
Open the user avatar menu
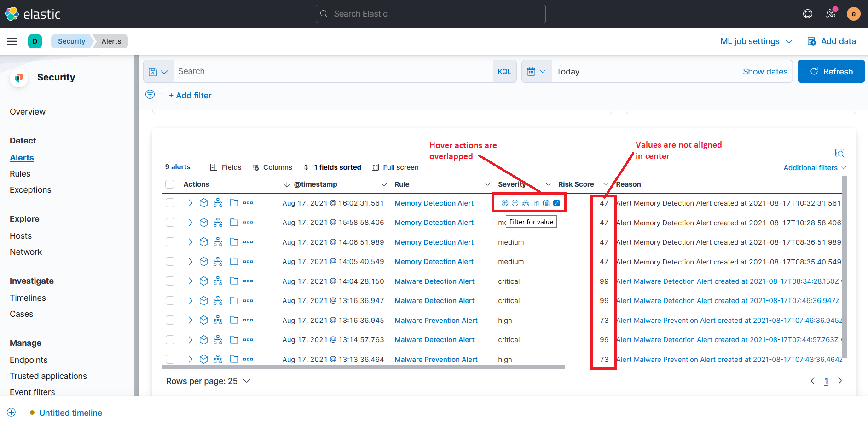(x=854, y=14)
